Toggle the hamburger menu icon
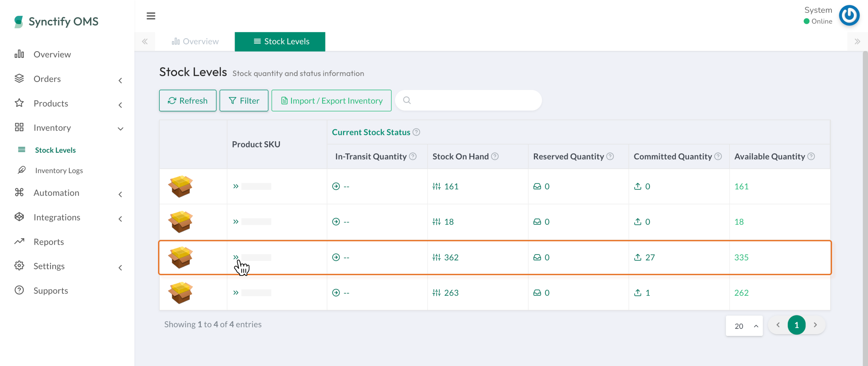Image resolution: width=868 pixels, height=366 pixels. (151, 16)
